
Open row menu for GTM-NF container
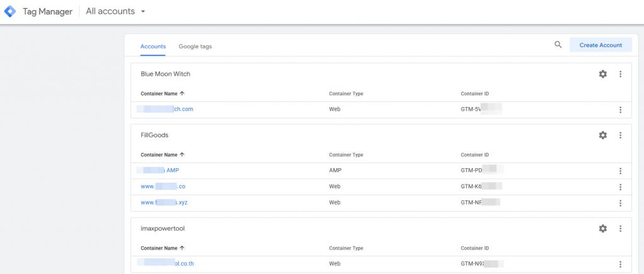coord(620,203)
